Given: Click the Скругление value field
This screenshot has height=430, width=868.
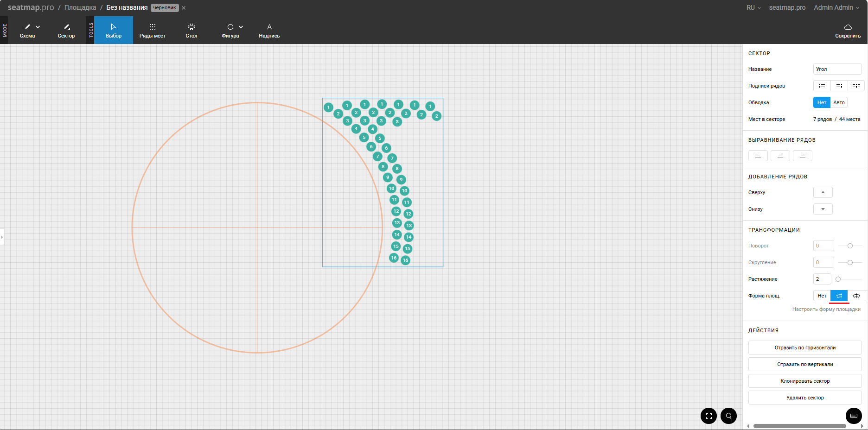Looking at the screenshot, I should coord(823,262).
